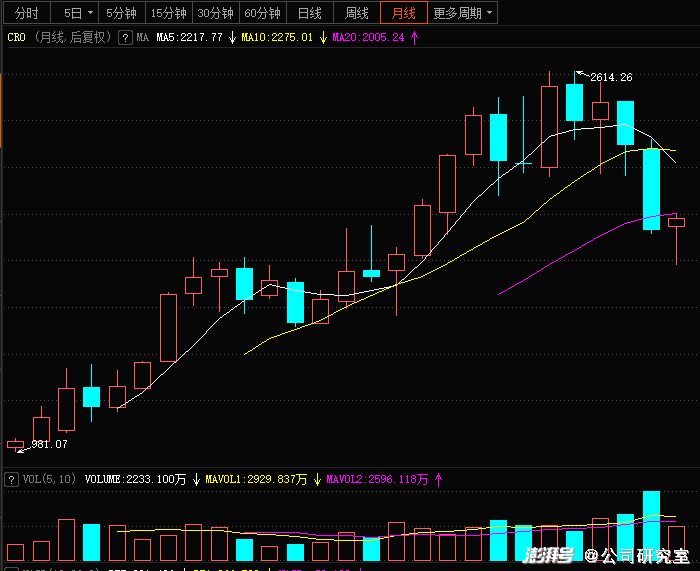Screen dimensions: 700x571
Task: Click the last red volume bar at right
Action: point(676,544)
